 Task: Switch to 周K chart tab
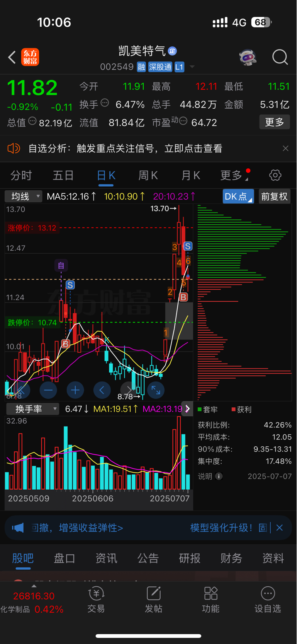pyautogui.click(x=148, y=176)
